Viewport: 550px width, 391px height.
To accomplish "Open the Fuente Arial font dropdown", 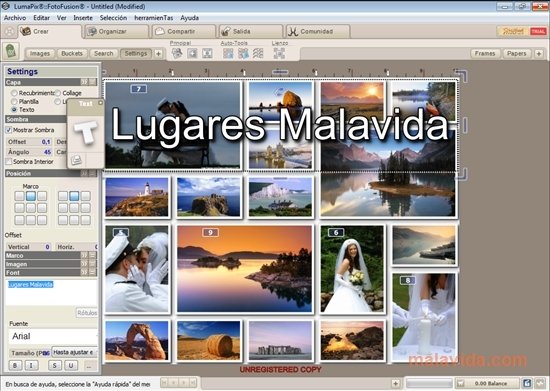I will [x=53, y=336].
